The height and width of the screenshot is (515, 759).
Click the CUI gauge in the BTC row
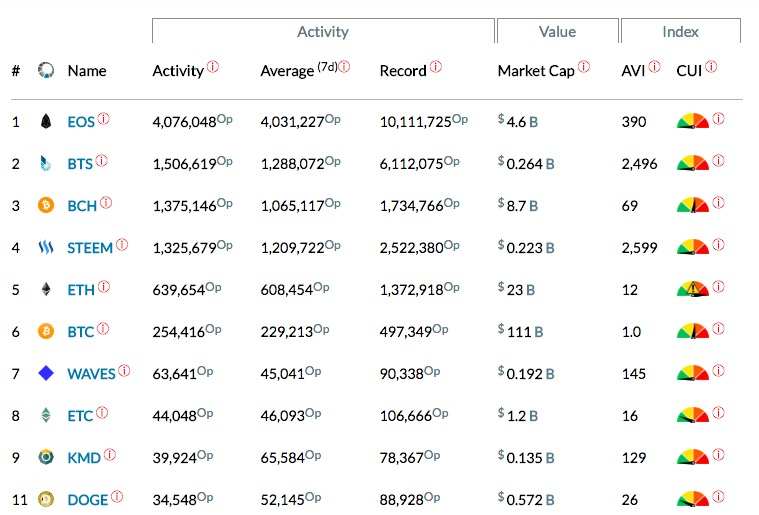(693, 331)
